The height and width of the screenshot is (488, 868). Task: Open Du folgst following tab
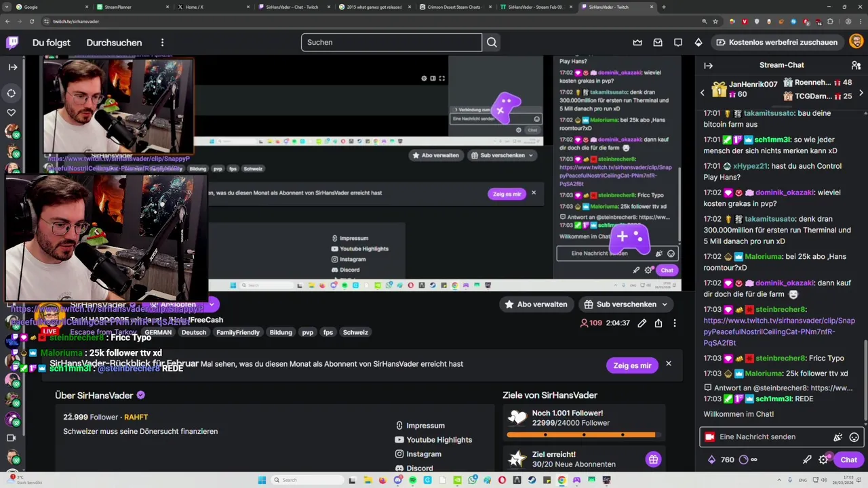pos(52,43)
